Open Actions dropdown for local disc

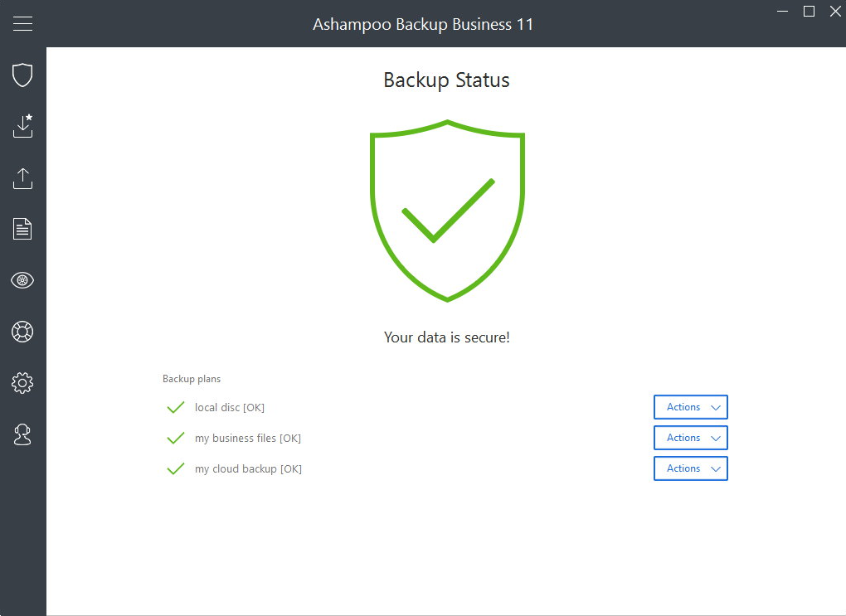[691, 407]
